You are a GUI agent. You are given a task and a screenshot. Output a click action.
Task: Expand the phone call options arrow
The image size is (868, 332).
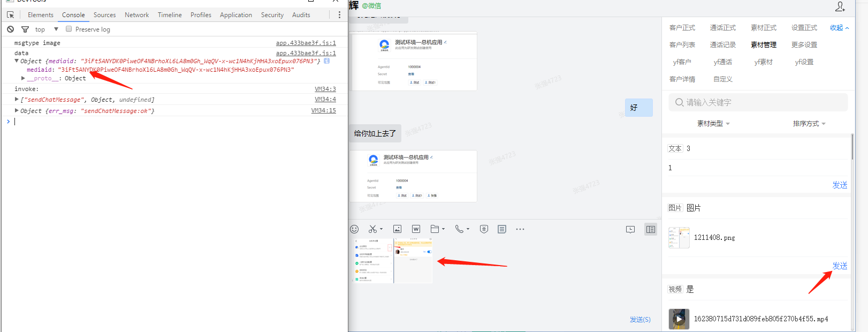pos(468,229)
